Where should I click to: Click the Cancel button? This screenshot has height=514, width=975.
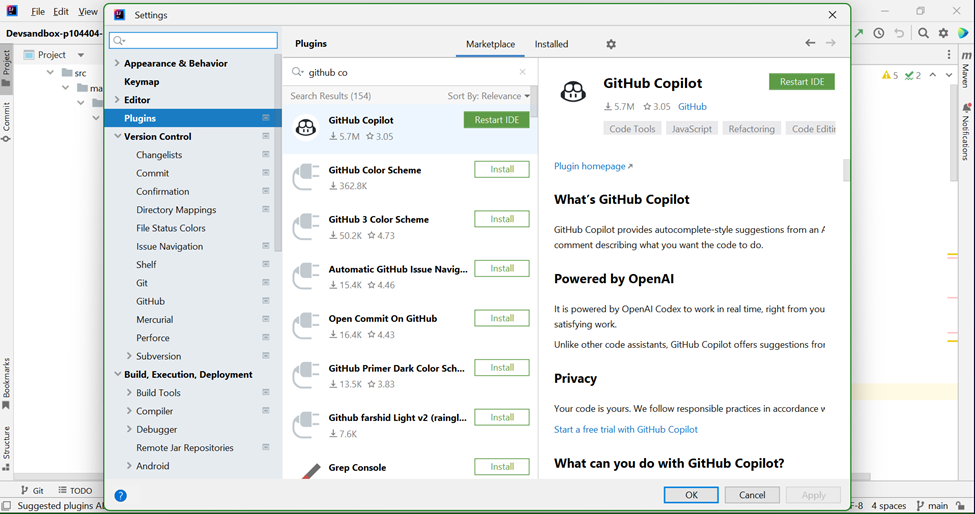[752, 495]
